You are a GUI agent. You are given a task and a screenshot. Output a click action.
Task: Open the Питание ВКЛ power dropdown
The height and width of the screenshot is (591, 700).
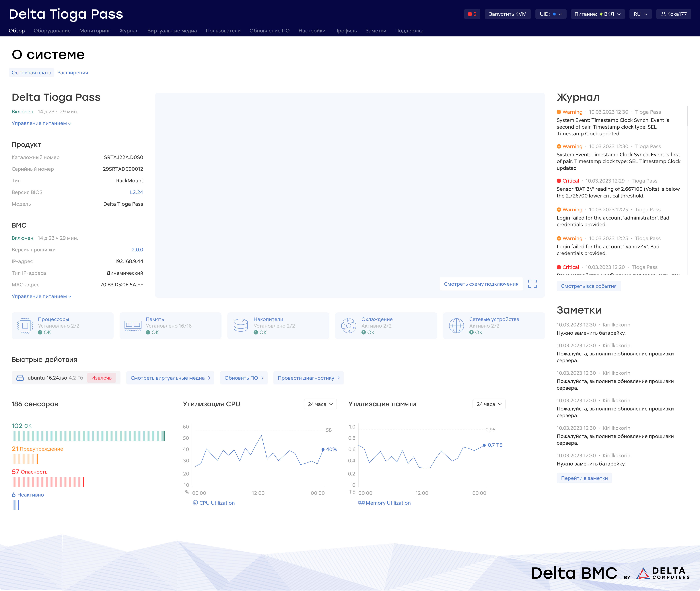(x=597, y=14)
